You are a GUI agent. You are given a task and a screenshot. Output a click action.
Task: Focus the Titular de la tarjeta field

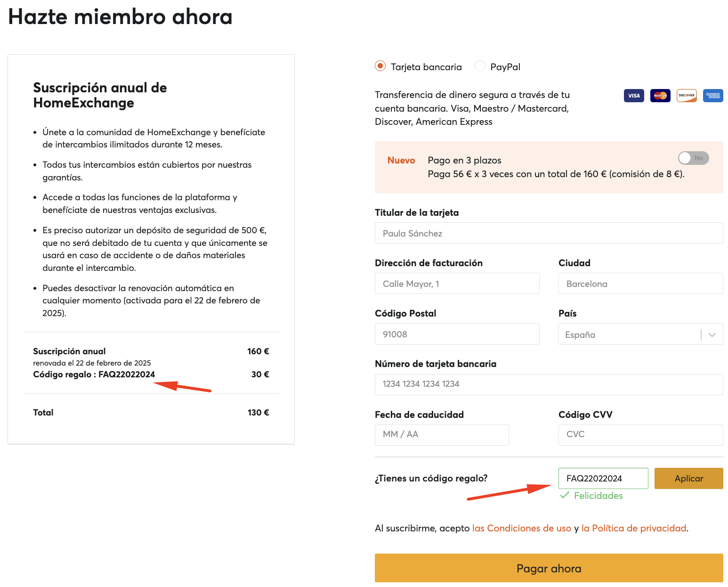[x=549, y=233]
